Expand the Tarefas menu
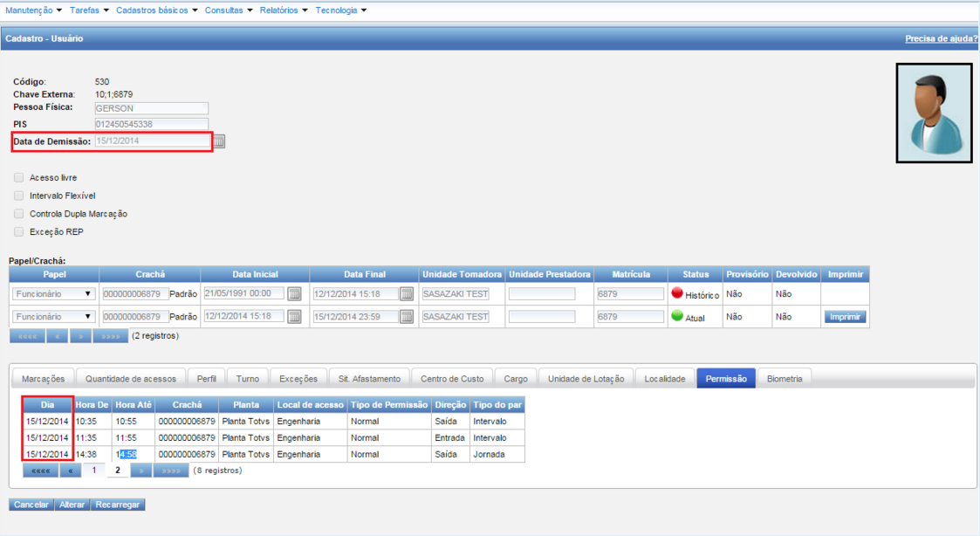Image resolution: width=980 pixels, height=536 pixels. pyautogui.click(x=89, y=10)
